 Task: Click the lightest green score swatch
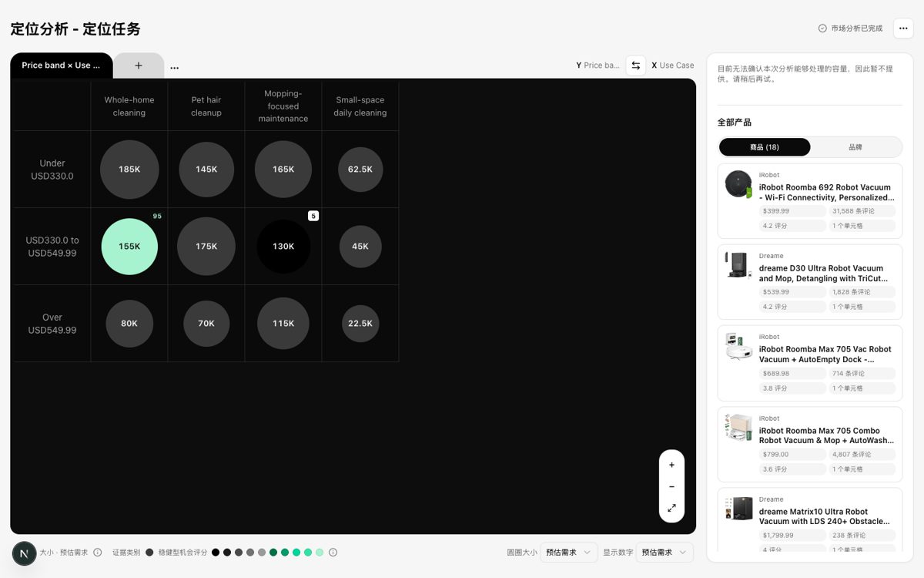click(320, 553)
